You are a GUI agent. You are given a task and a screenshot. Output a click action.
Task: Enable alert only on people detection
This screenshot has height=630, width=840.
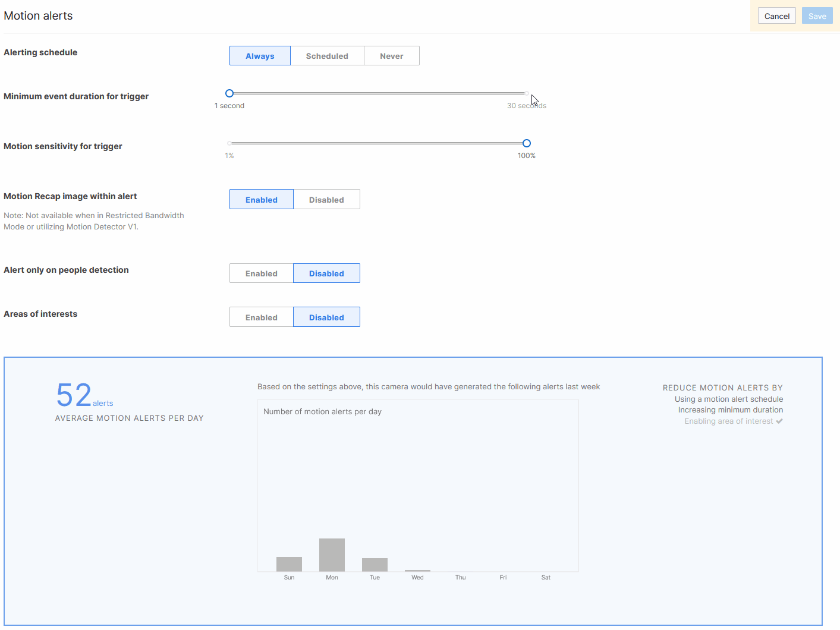coord(262,273)
